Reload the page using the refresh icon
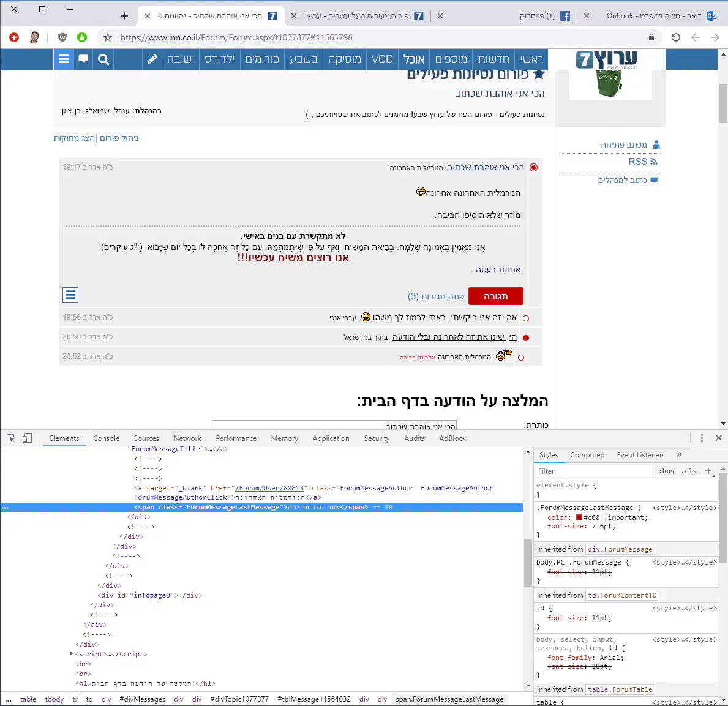Viewport: 728px width, 706px height. coord(675,37)
